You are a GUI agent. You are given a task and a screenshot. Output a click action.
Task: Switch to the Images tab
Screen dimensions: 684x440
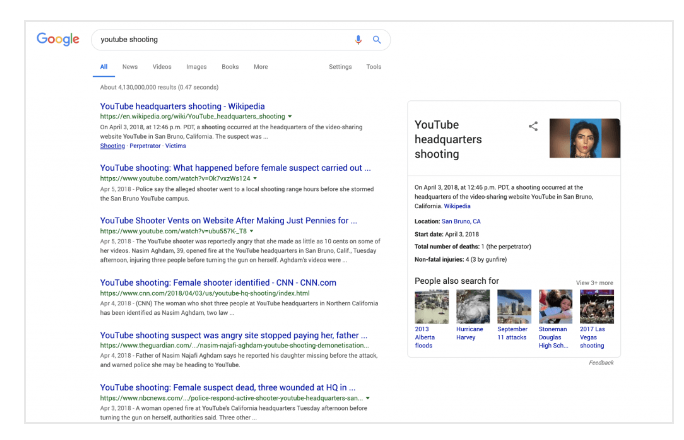pos(196,67)
